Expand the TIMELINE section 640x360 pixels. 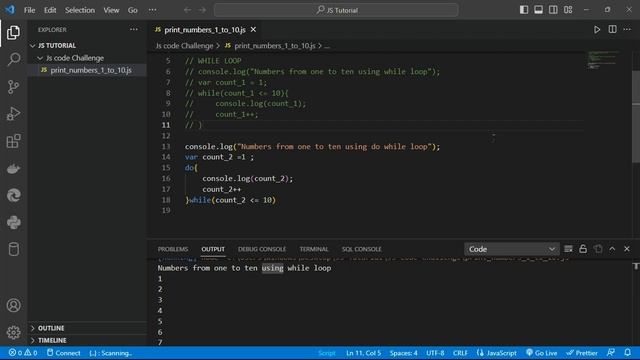point(87,340)
